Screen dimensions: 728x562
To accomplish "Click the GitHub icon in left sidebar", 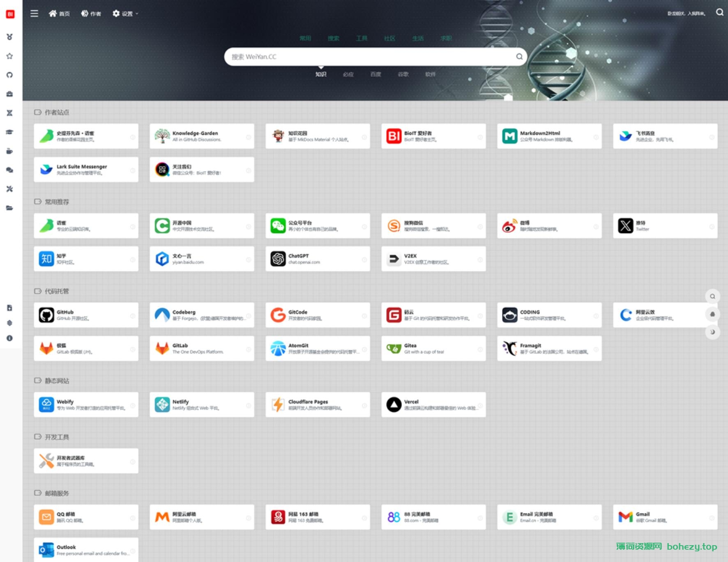I will (x=9, y=75).
